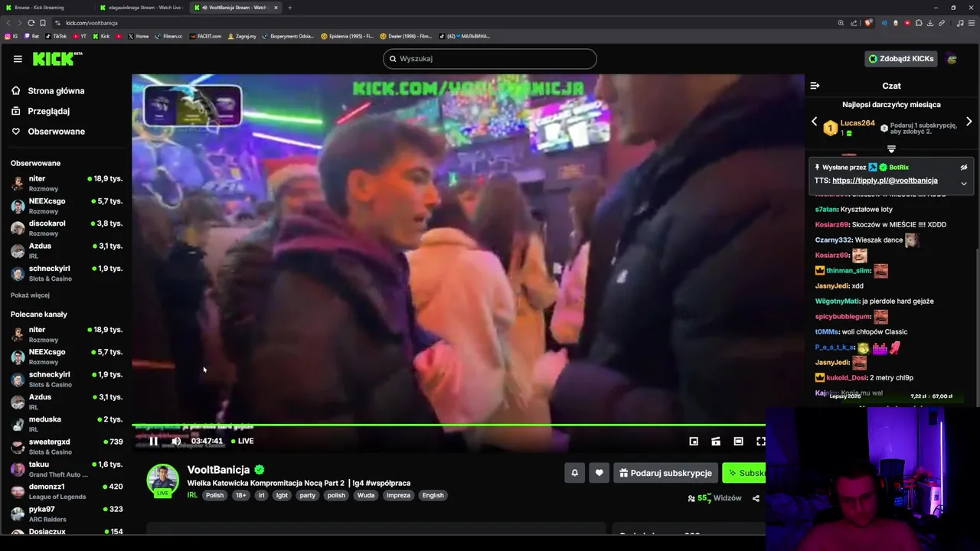Expand the pinned message chevron

[x=964, y=184]
